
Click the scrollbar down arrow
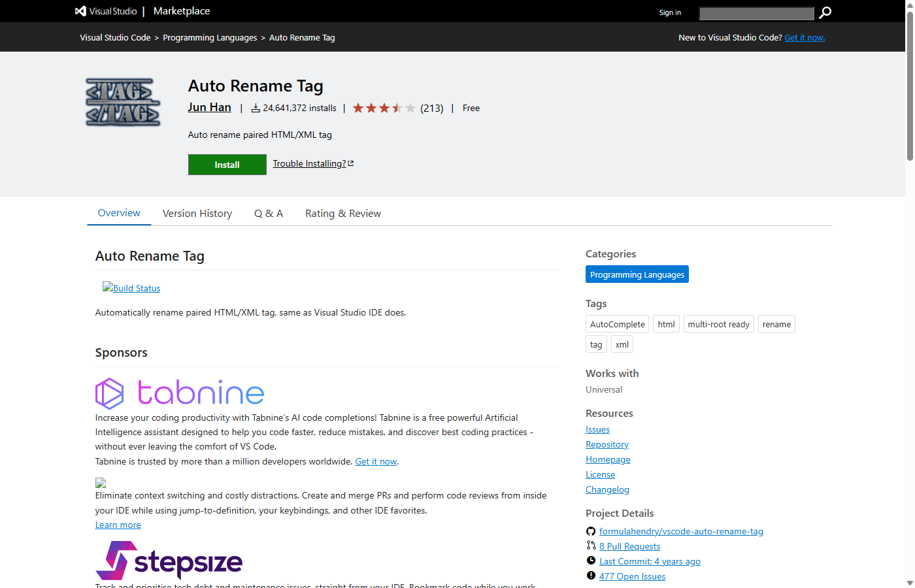coord(910,583)
